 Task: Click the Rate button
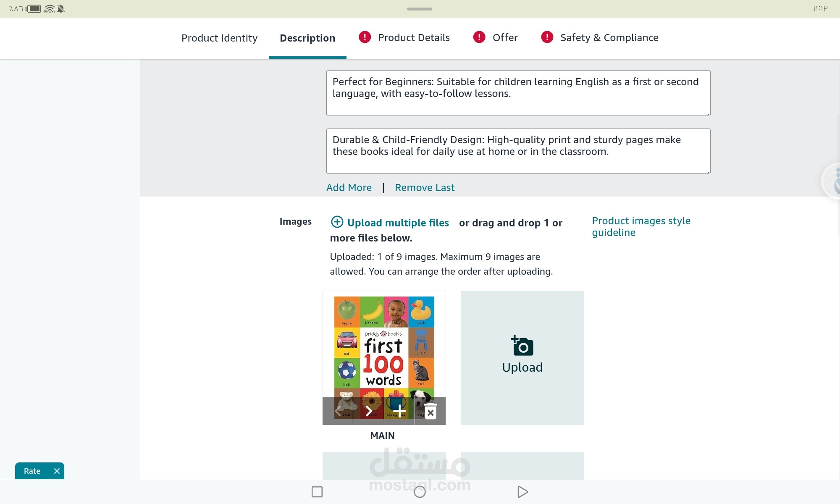pyautogui.click(x=32, y=471)
